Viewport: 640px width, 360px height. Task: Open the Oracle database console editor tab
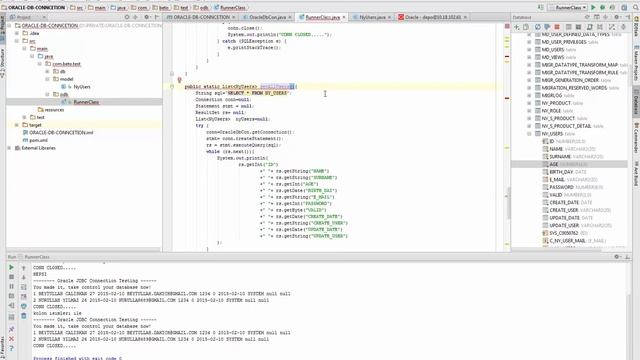coord(433,17)
